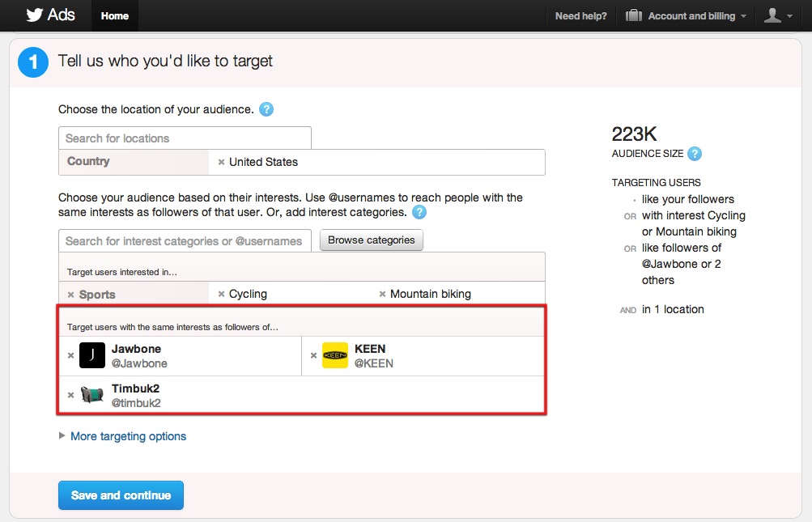Expand More targeting options

[x=123, y=436]
